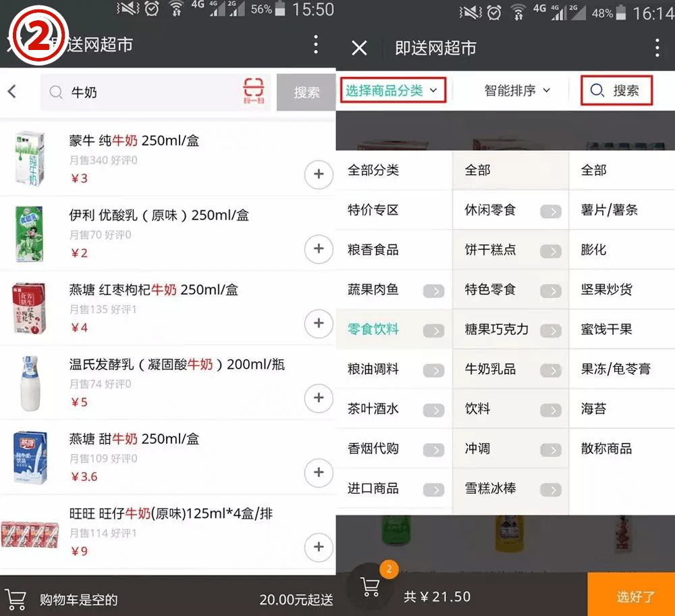Click the 购物车是空的 text
This screenshot has width=675, height=616.
click(78, 600)
